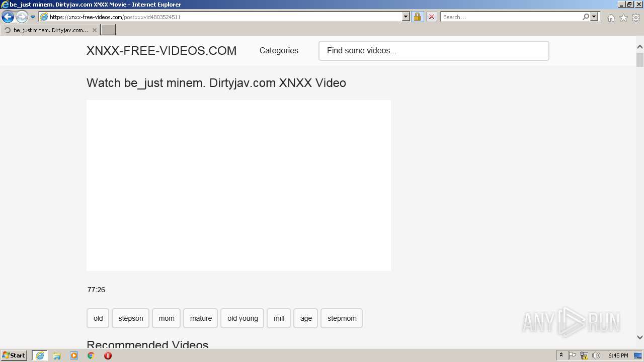
Task: Open Windows Explorer folder taskbar icon
Action: [57, 355]
